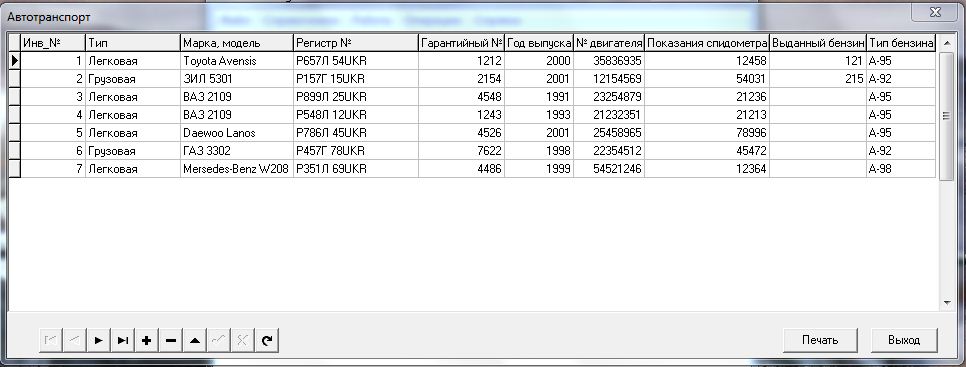
Task: Click speedometer reading 45472
Action: pyautogui.click(x=707, y=151)
